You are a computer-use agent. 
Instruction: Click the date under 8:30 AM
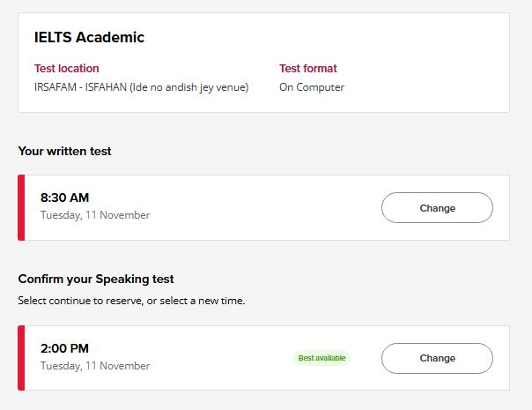[95, 215]
